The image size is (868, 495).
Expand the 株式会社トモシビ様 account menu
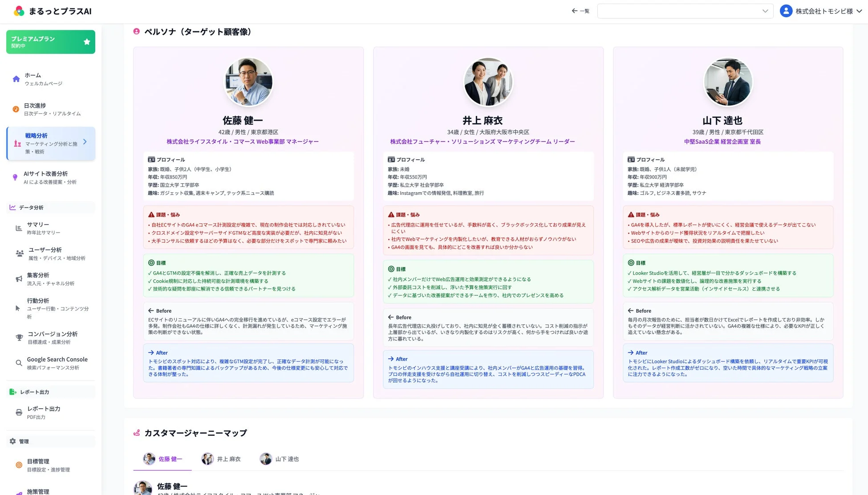pyautogui.click(x=821, y=11)
